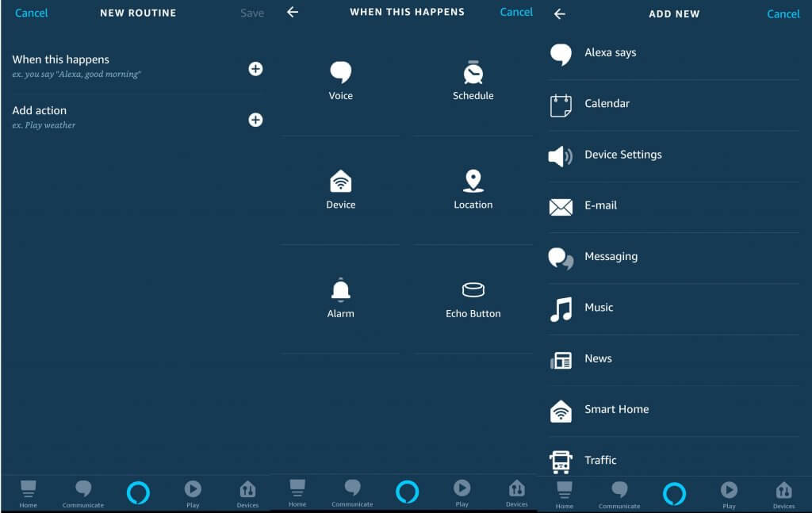This screenshot has height=513, width=812.
Task: Open Play tab in New Routine screen
Action: pyautogui.click(x=193, y=494)
